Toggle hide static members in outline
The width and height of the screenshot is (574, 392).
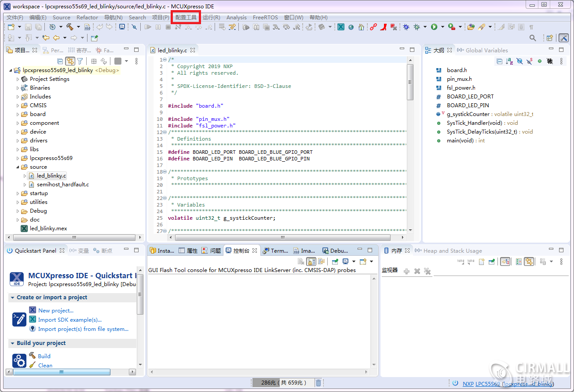pos(530,62)
